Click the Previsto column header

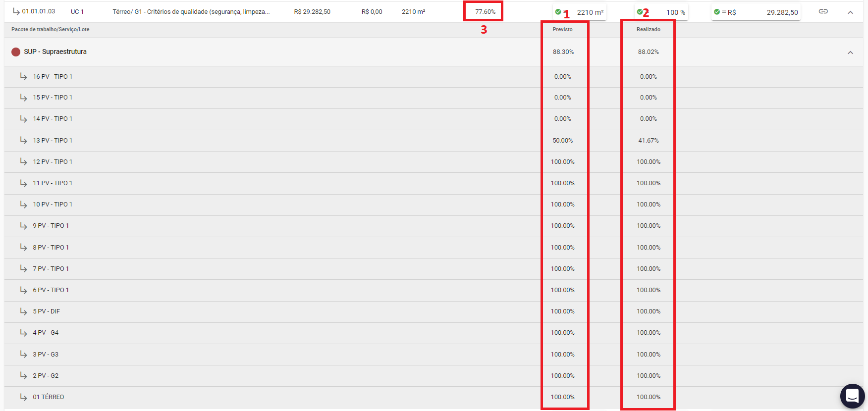pos(562,29)
